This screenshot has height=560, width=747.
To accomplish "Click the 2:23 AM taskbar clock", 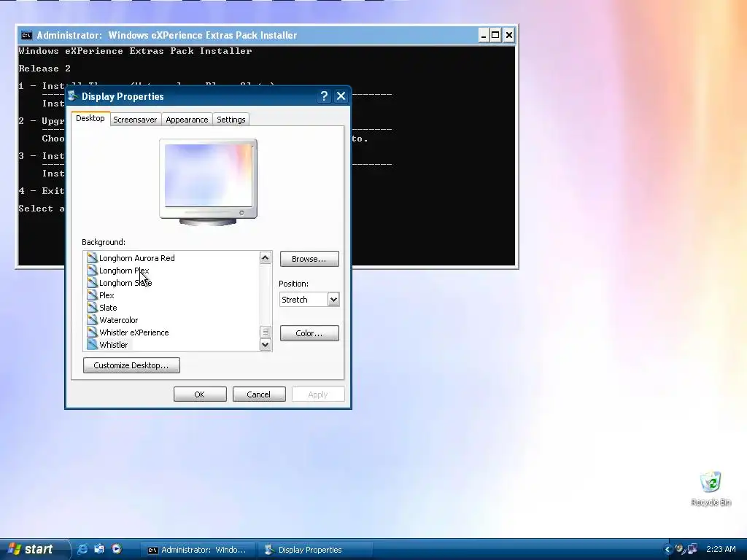I will [x=721, y=550].
